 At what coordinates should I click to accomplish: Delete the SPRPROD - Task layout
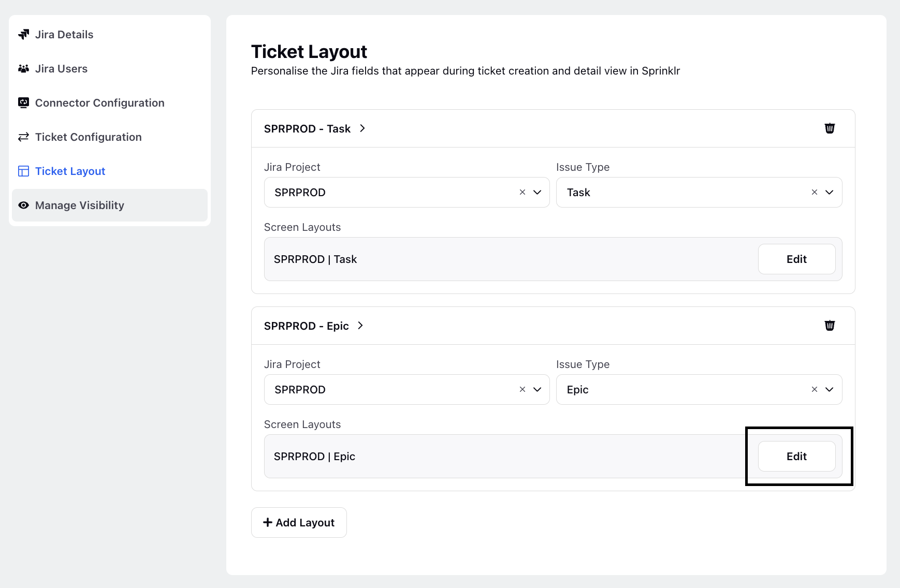coord(830,128)
